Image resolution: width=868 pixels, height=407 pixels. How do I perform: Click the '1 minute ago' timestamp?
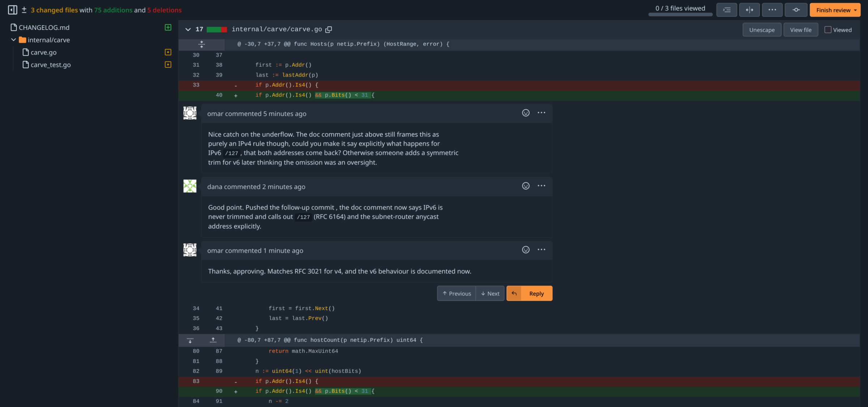pos(283,251)
